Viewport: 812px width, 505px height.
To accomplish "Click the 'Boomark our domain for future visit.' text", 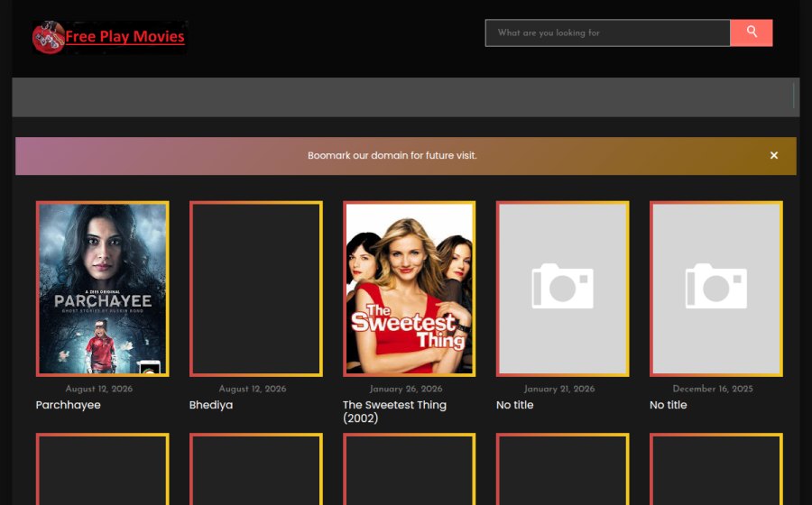I will click(392, 155).
